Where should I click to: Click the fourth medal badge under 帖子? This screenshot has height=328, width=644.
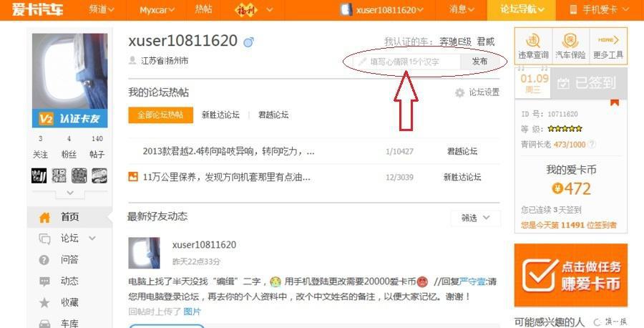coord(99,175)
